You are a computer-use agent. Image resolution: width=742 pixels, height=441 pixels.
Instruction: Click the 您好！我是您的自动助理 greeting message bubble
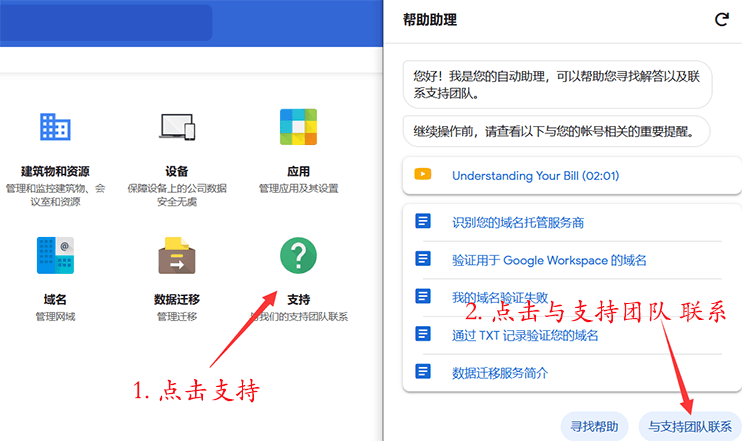coord(557,84)
